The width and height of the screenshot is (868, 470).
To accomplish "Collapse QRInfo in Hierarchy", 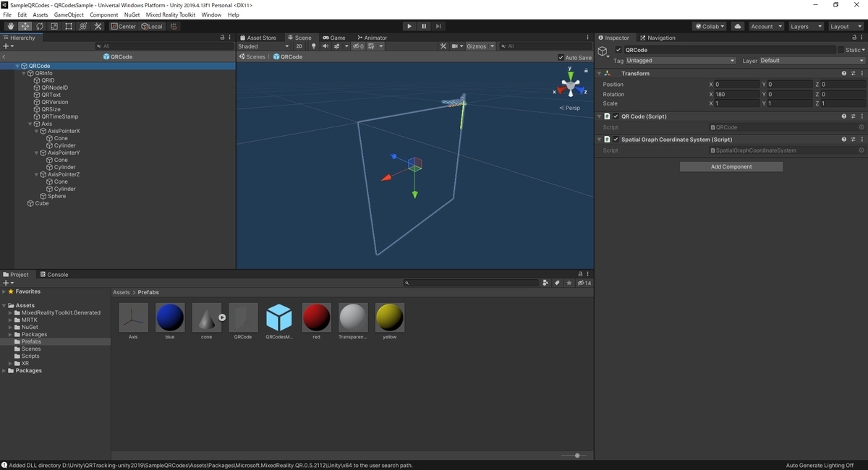I will pyautogui.click(x=23, y=73).
